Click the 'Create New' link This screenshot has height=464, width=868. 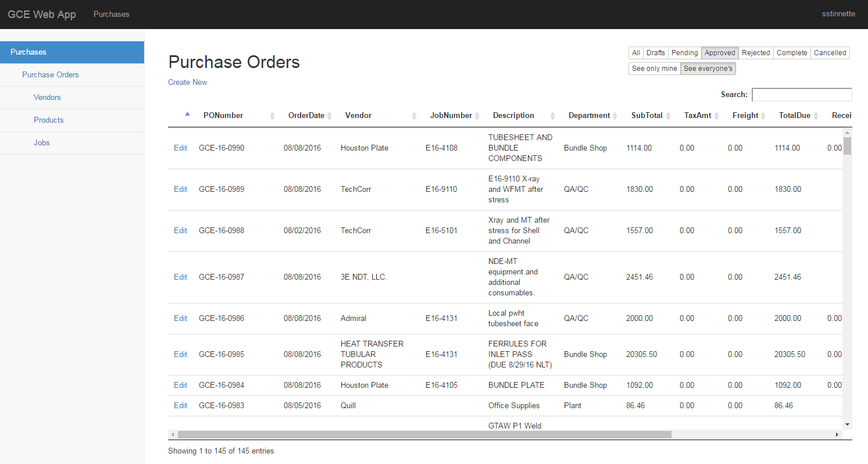187,82
